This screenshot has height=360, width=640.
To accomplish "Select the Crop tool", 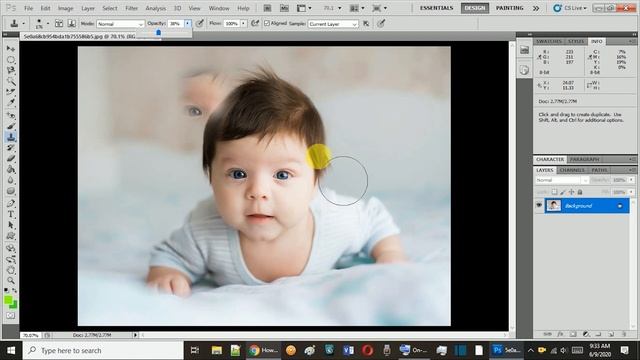I will pos(11,92).
